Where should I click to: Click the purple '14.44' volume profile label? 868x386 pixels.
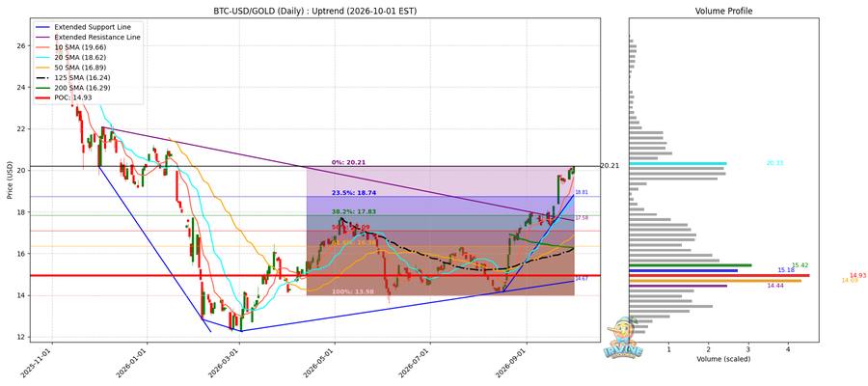point(775,286)
